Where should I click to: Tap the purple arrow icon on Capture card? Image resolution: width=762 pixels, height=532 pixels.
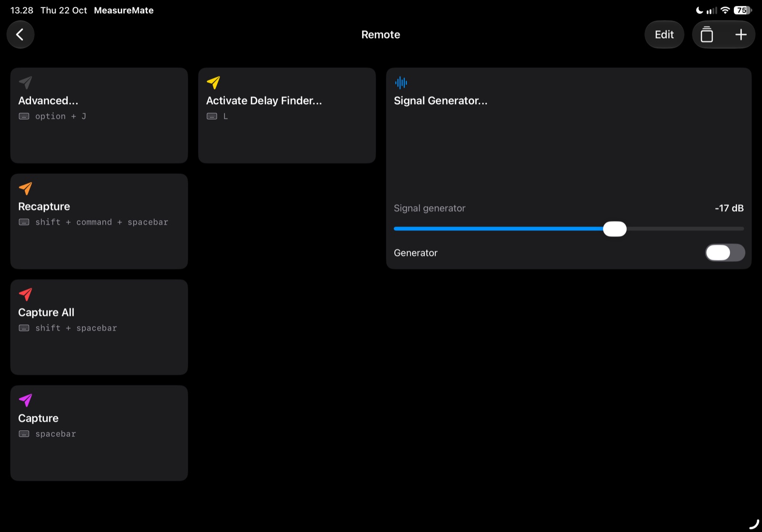(25, 400)
